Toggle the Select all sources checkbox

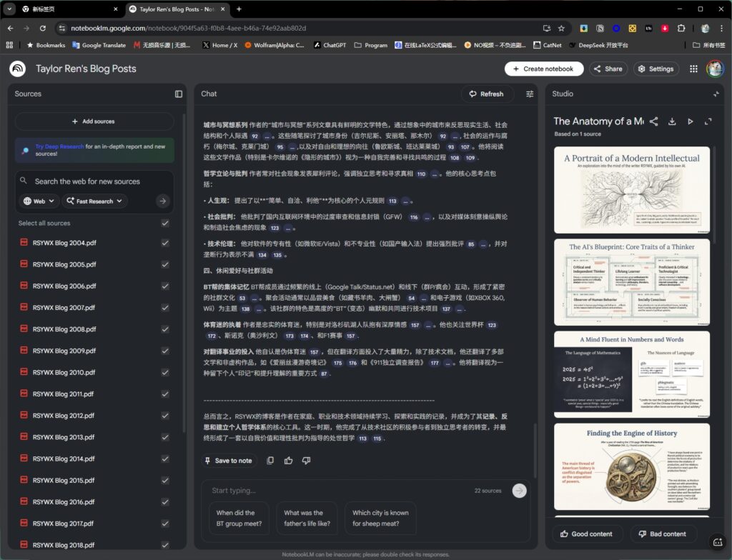[166, 224]
